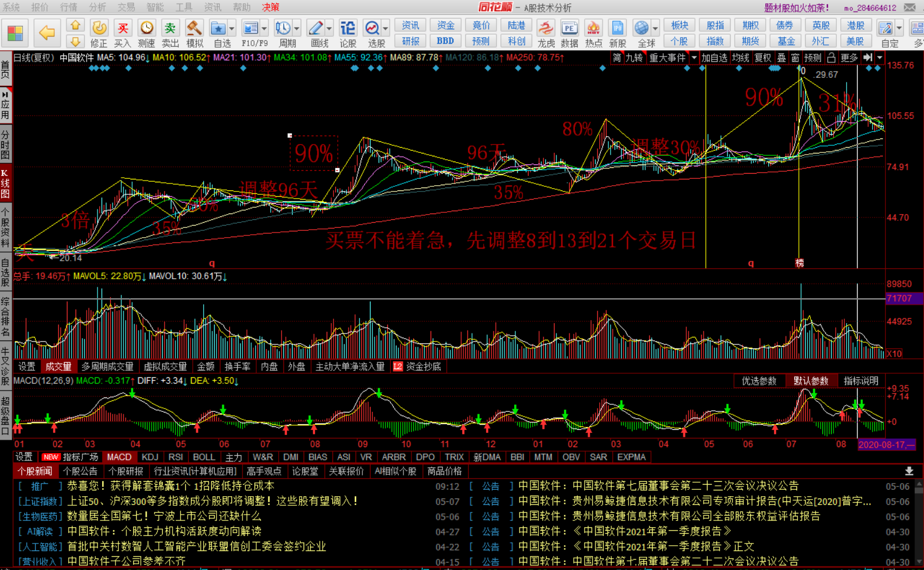Screen dimensions: 924x570
Task: Toggle 九转 indicator on chart
Action: tap(634, 58)
